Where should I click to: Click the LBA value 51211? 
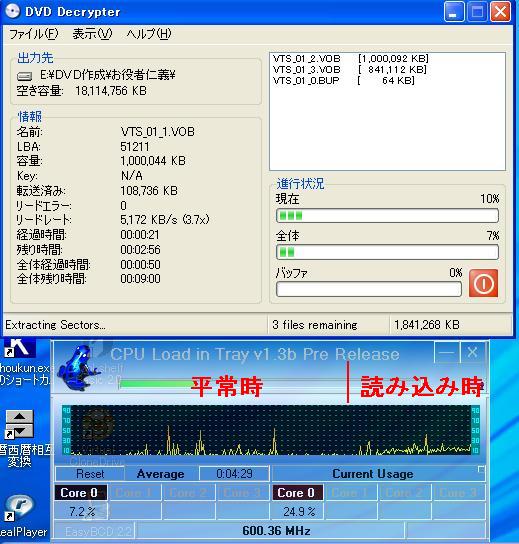point(135,147)
